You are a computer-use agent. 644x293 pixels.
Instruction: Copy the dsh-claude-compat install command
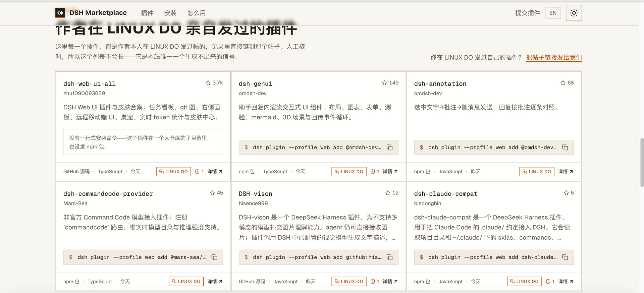[x=565, y=257]
